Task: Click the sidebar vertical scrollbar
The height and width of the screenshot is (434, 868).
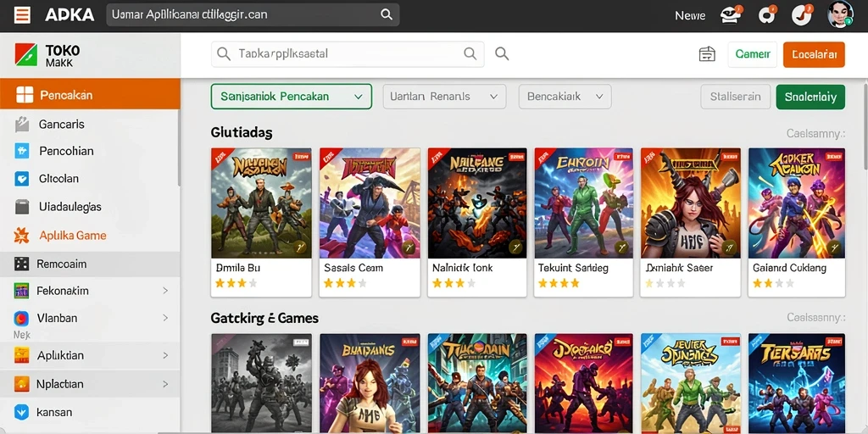Action: 178,147
